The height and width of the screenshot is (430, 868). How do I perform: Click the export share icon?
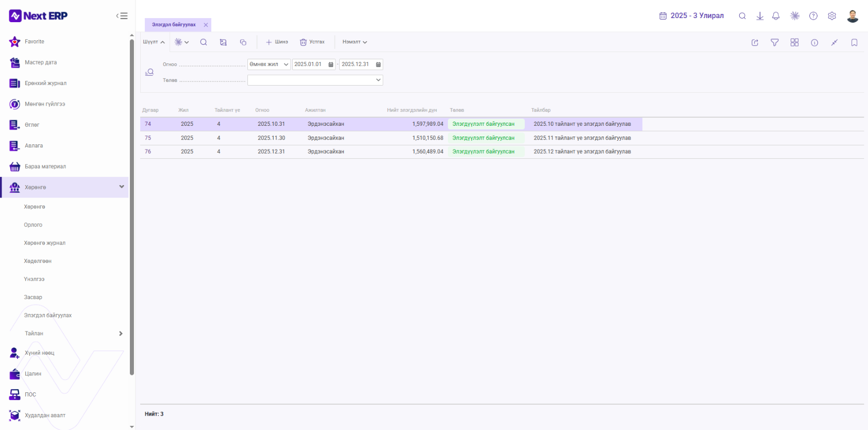[x=755, y=42]
